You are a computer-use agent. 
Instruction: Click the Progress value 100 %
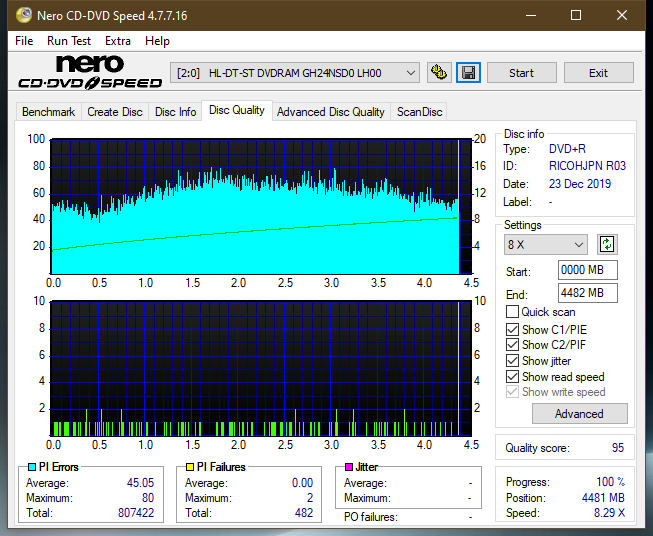tap(611, 482)
